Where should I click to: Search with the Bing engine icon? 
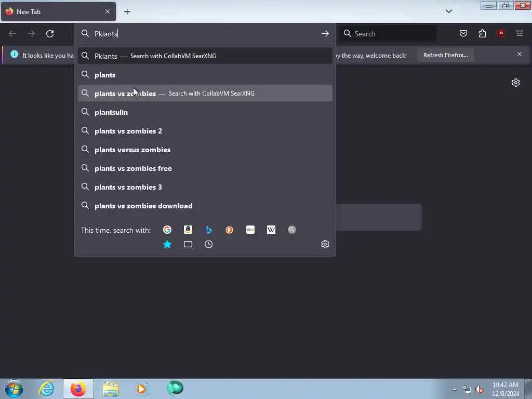[209, 230]
